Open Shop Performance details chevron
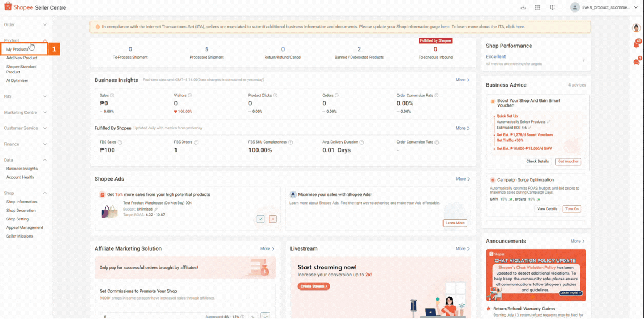The width and height of the screenshot is (644, 319). 584,60
